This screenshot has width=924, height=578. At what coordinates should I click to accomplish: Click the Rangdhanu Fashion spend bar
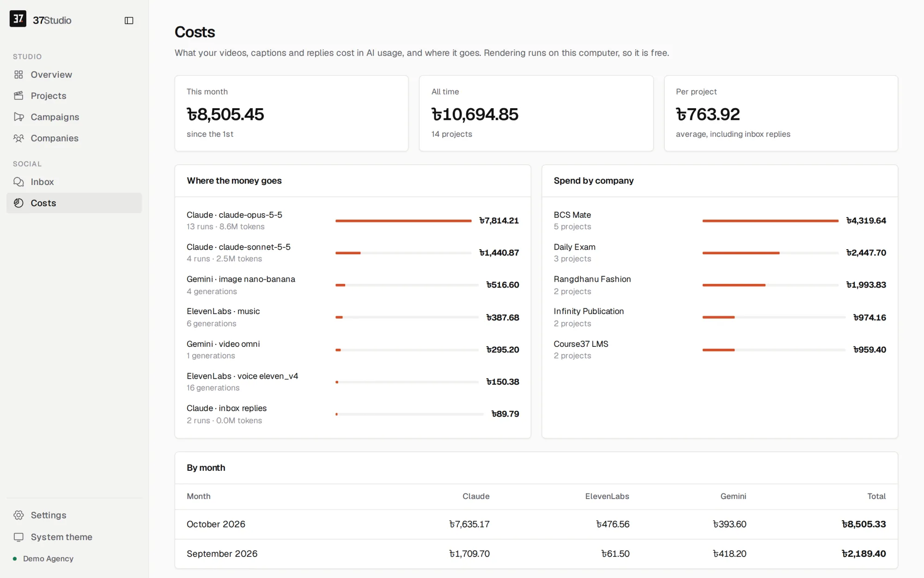tap(770, 285)
